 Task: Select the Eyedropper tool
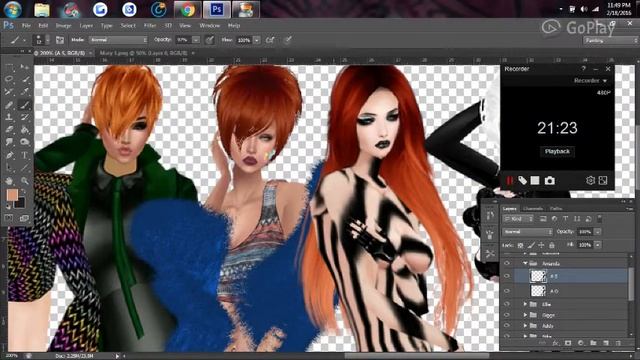click(25, 92)
